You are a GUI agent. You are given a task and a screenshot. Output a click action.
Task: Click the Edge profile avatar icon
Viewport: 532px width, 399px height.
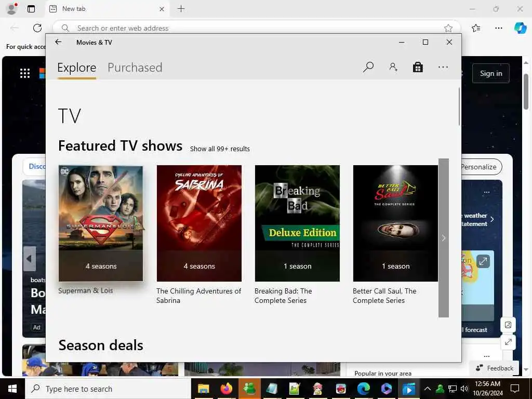[x=12, y=9]
